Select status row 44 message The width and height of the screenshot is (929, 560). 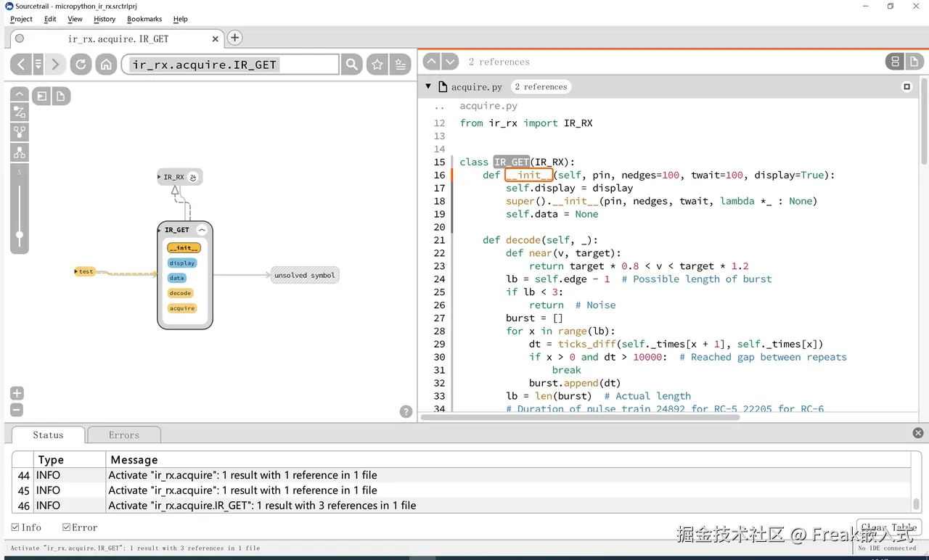coord(509,475)
